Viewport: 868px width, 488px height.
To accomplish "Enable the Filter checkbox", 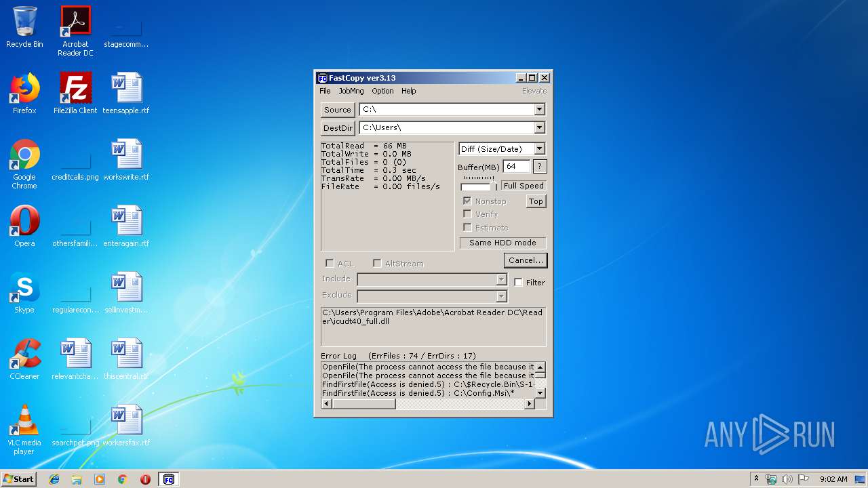I will 518,282.
